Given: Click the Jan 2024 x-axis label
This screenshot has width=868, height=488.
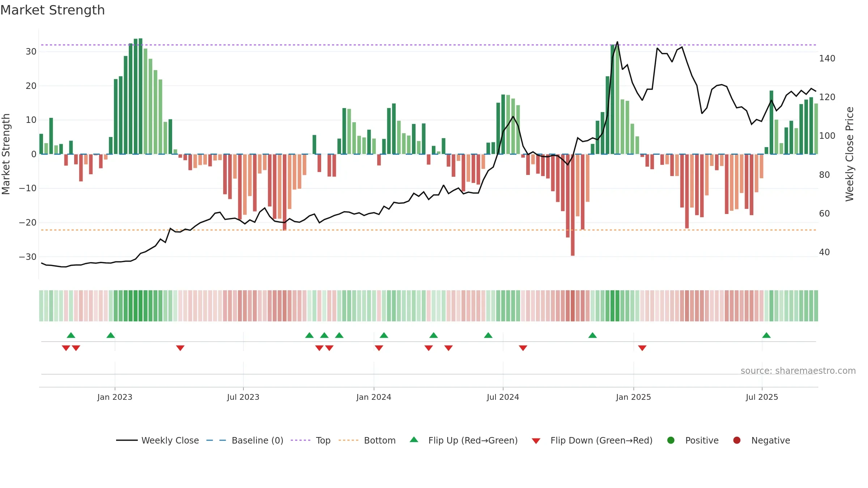Looking at the screenshot, I should [x=374, y=397].
